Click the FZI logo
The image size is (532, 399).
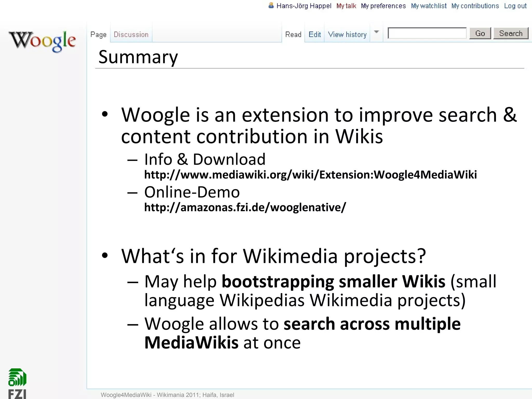click(x=17, y=383)
